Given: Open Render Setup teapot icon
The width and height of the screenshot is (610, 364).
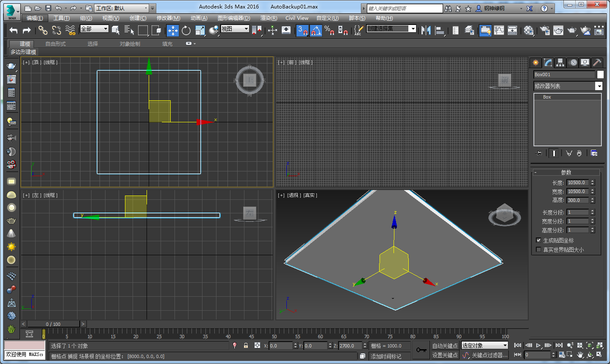Looking at the screenshot, I should (x=545, y=30).
